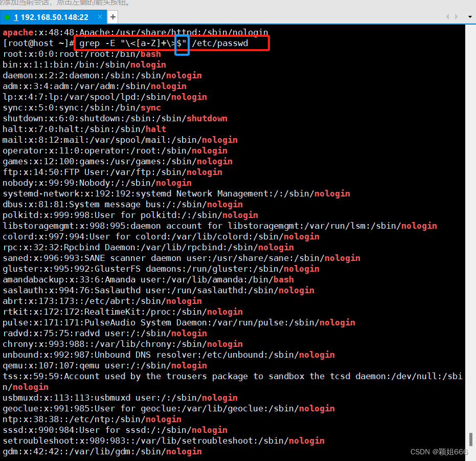Click the ftp:x:14:50 FTP User line
The image size is (476, 461).
(x=112, y=172)
